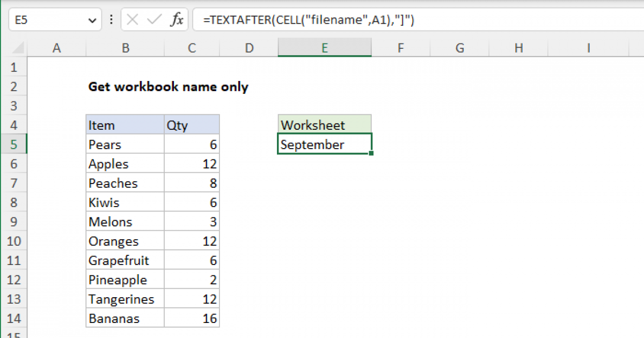Click the cell containing Pears
Screen dimensions: 644x338
pos(125,144)
